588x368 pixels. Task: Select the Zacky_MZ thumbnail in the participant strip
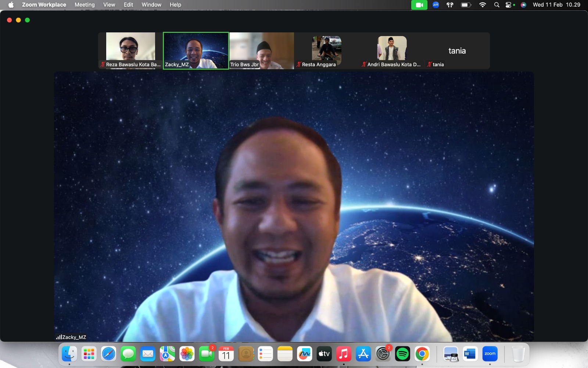tap(196, 50)
